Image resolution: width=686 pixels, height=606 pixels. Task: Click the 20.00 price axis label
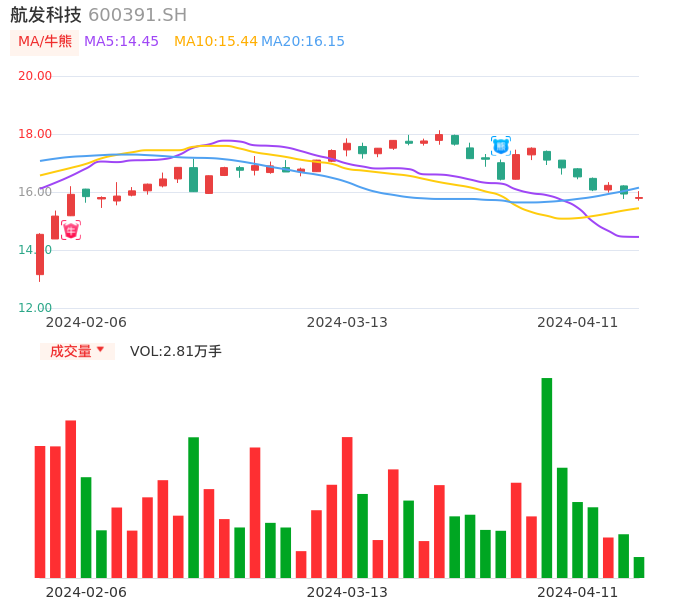click(35, 76)
